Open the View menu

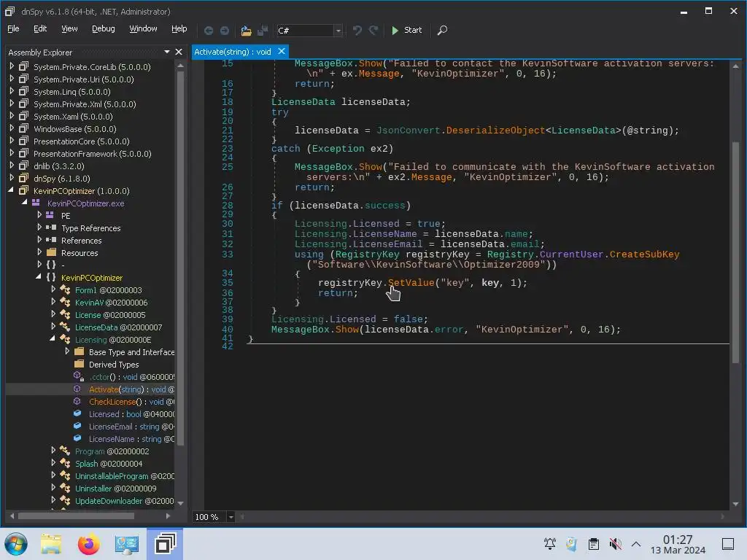click(x=69, y=28)
